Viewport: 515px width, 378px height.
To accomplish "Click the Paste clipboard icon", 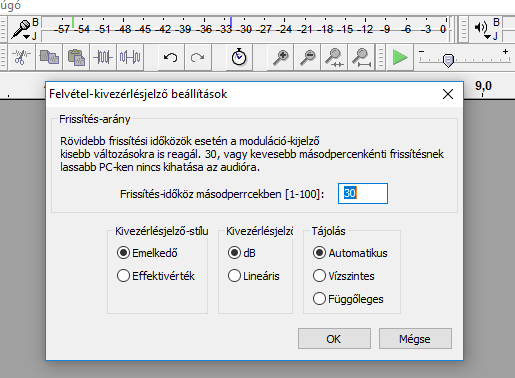I will 76,57.
